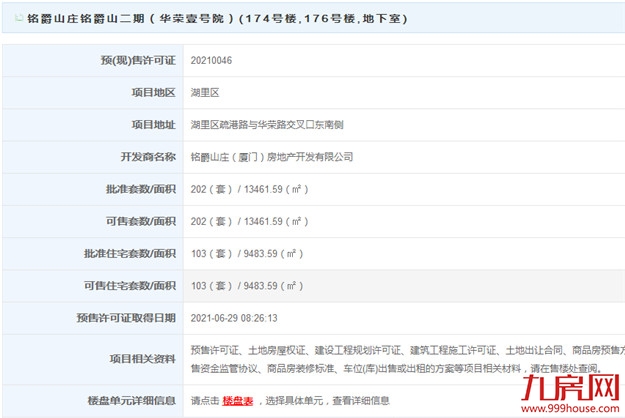Viewport: 625px width, 418px height.
Task: Click the 楼盘单元详细信息 label
Action: tap(132, 401)
